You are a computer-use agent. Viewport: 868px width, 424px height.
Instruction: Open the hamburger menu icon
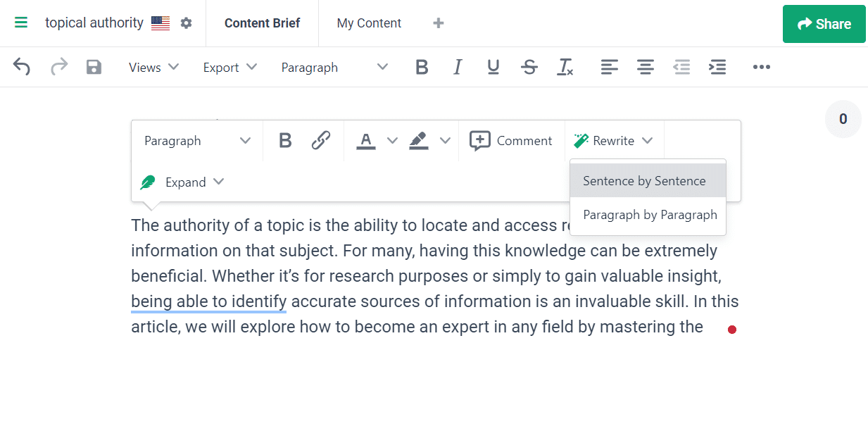coord(21,23)
